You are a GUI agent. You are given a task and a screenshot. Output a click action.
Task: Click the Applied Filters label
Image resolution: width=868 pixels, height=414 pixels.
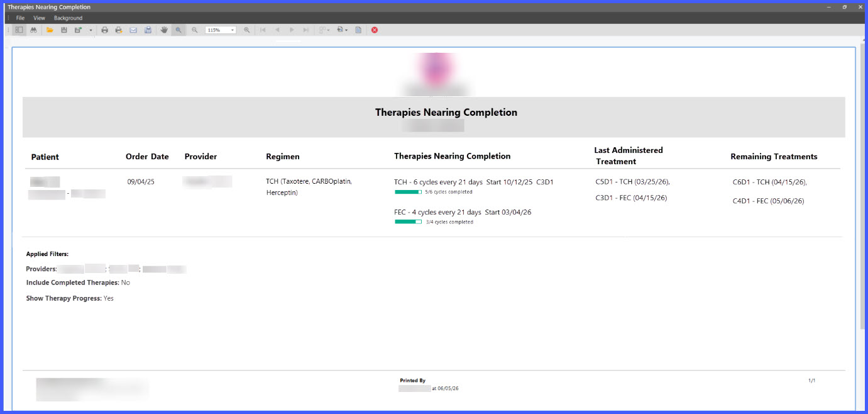pyautogui.click(x=47, y=254)
